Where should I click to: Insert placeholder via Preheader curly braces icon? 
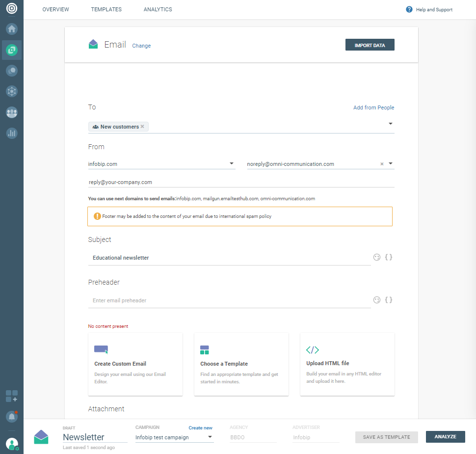click(x=389, y=300)
